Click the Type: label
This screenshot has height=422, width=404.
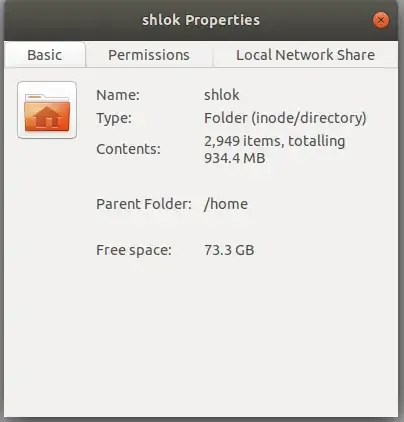click(x=114, y=119)
